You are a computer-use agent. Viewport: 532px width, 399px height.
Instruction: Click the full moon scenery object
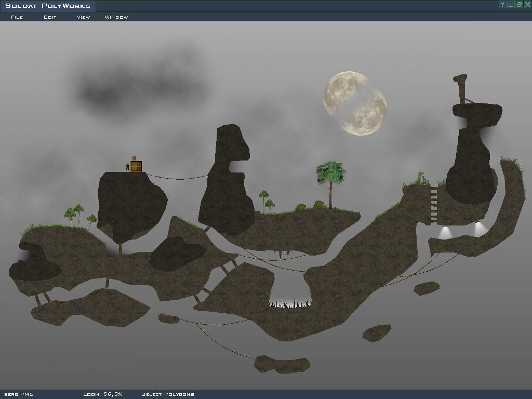355,103
